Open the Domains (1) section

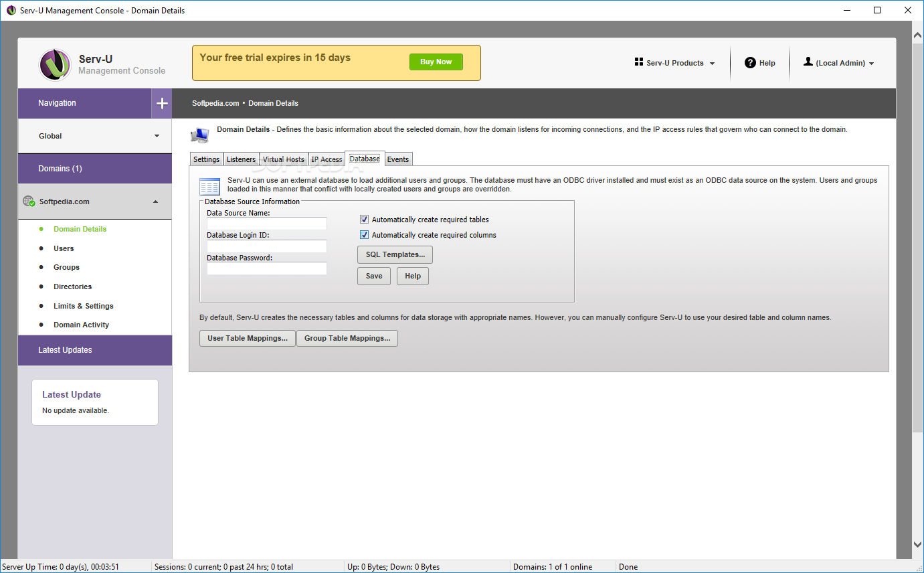pos(95,169)
